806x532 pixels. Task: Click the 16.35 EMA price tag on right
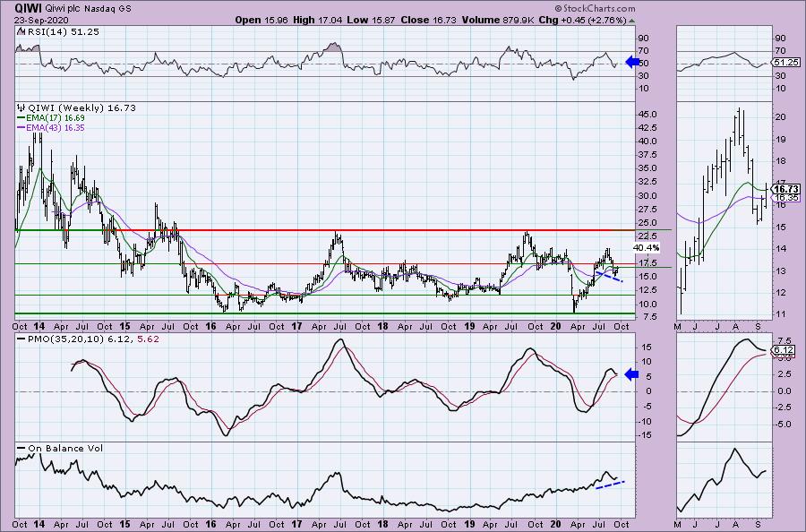(x=786, y=197)
